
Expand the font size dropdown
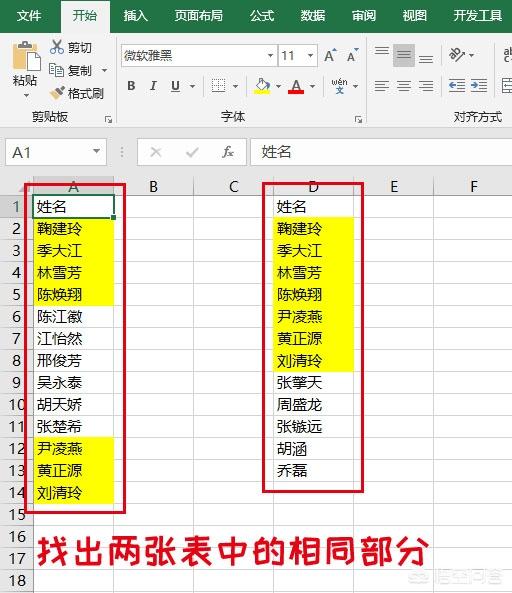pos(310,56)
